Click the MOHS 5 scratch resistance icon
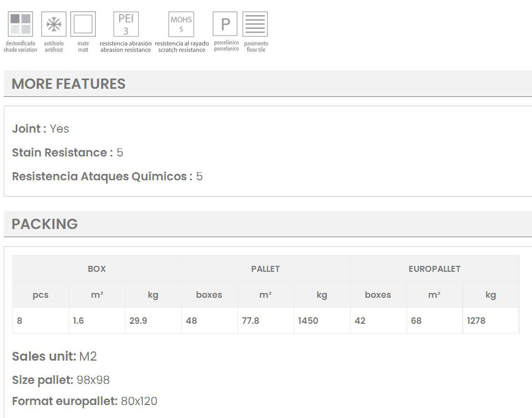The image size is (532, 418). [181, 25]
